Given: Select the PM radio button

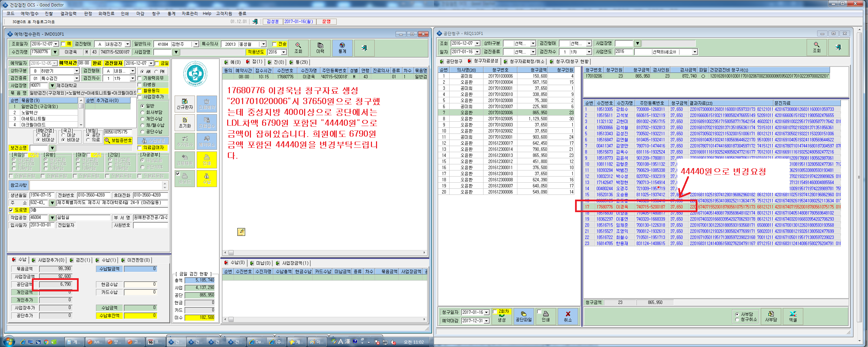Looking at the screenshot, I should coord(156,72).
